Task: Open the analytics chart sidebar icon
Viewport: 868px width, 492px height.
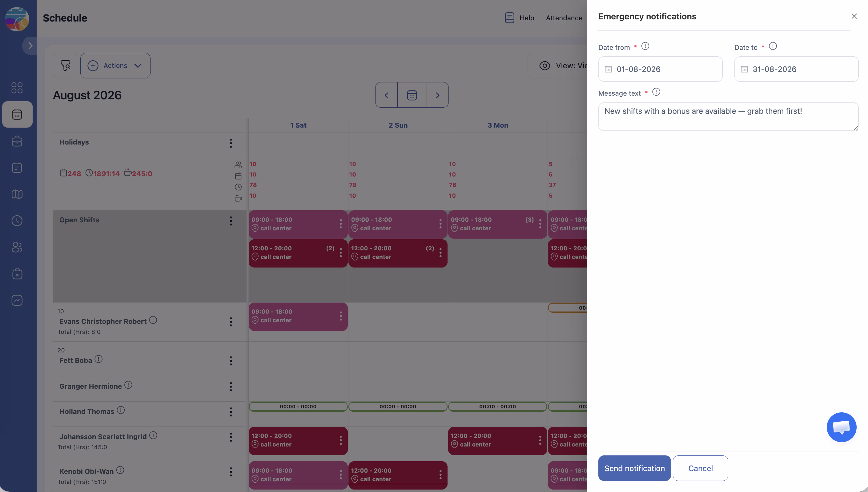Action: click(17, 300)
